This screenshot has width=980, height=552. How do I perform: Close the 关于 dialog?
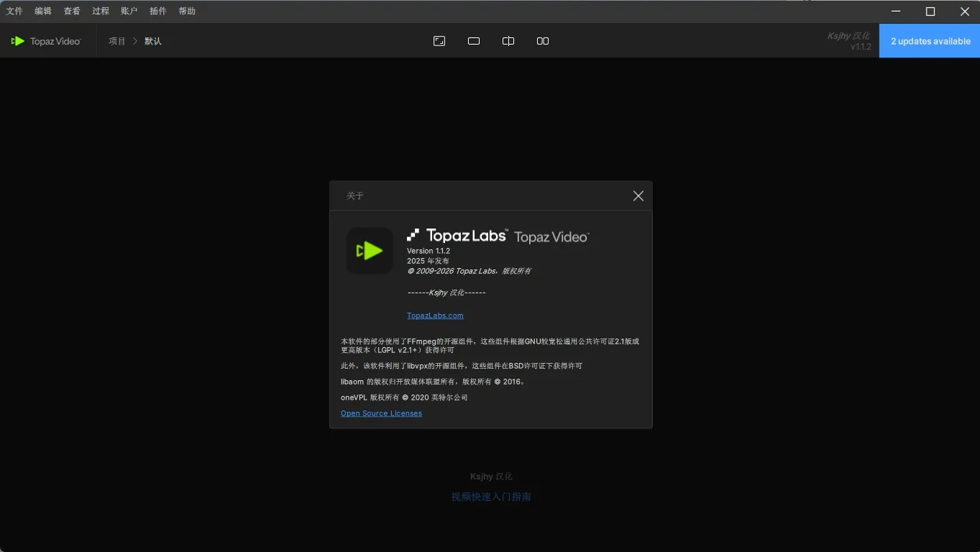pos(638,195)
